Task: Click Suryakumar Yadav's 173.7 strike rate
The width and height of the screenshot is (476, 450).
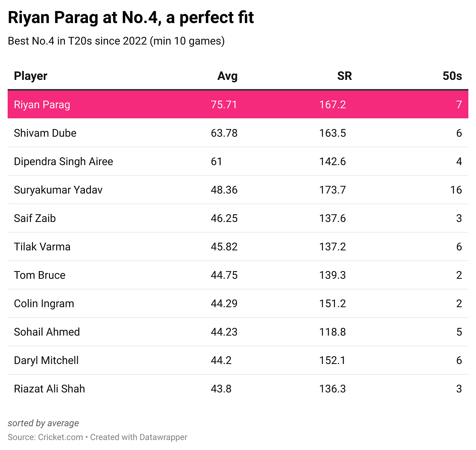Action: click(x=332, y=190)
